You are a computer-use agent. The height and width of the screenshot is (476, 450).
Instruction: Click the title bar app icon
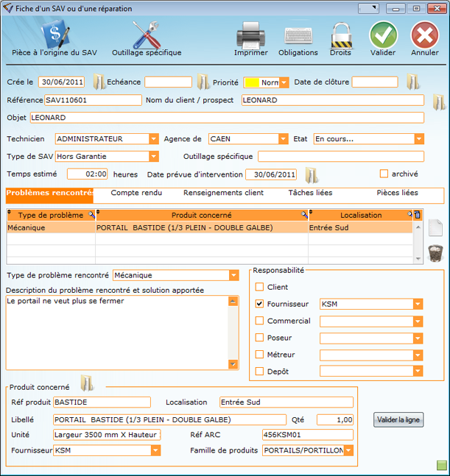(8, 8)
